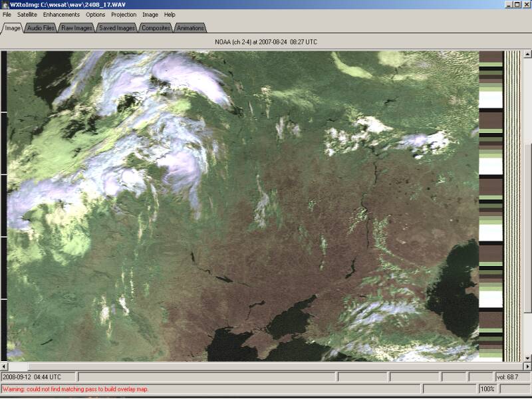This screenshot has width=532, height=399.
Task: Maximize the WXtoImg window
Action: point(517,5)
